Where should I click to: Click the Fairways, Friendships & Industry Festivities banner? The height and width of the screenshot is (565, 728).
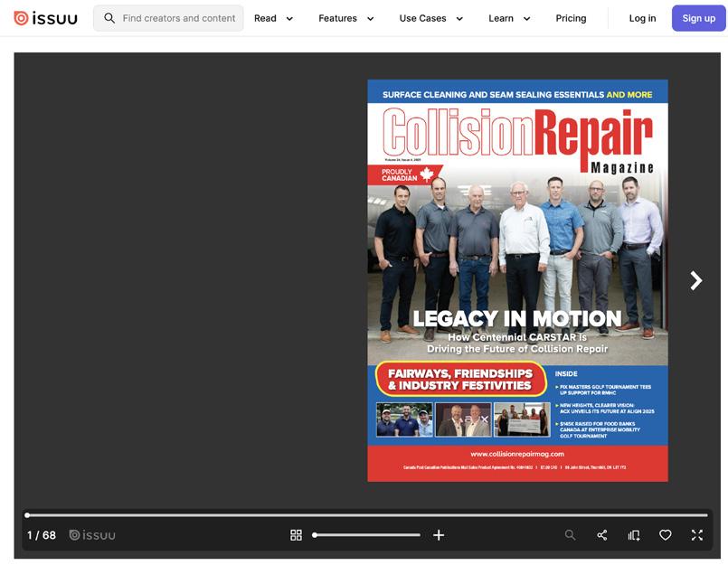pos(460,380)
